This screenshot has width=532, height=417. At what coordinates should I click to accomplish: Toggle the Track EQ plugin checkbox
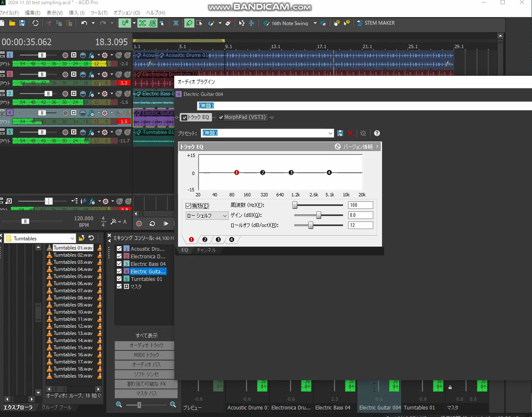coord(184,118)
